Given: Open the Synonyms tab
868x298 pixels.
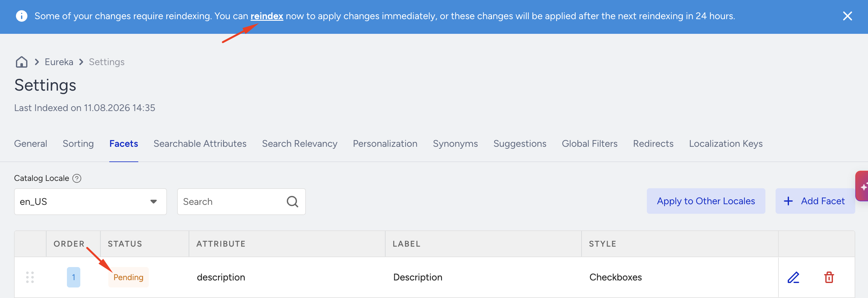Looking at the screenshot, I should [455, 144].
